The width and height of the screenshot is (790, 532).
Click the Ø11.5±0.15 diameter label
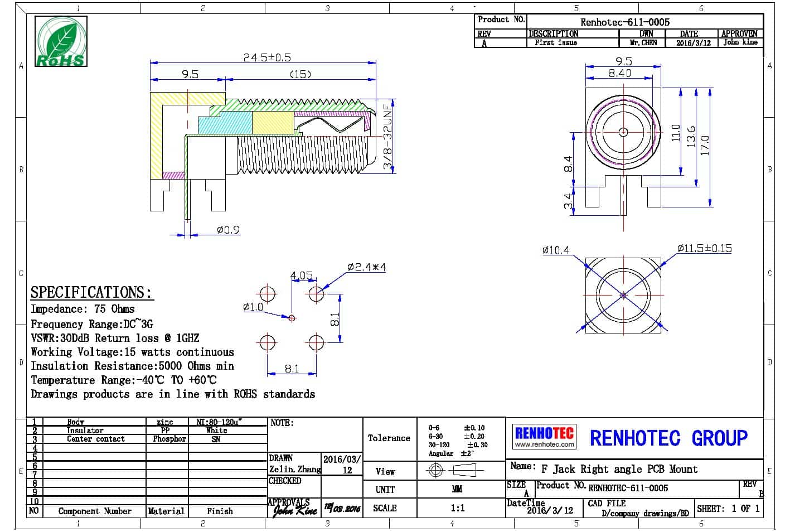704,248
